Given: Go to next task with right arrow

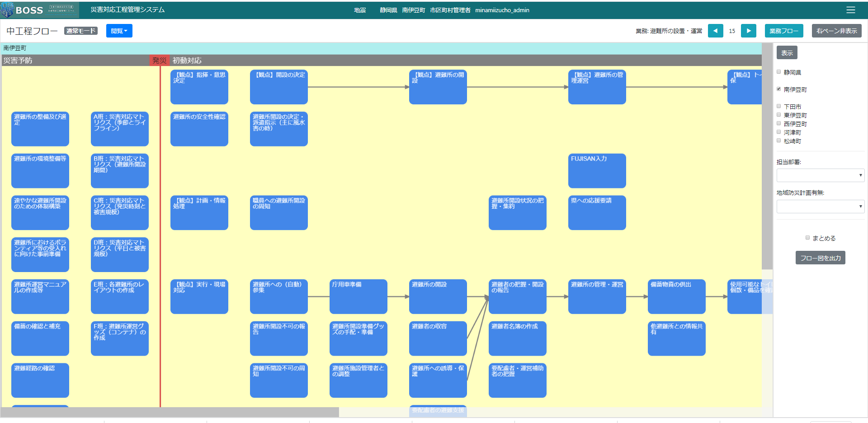Looking at the screenshot, I should (748, 31).
